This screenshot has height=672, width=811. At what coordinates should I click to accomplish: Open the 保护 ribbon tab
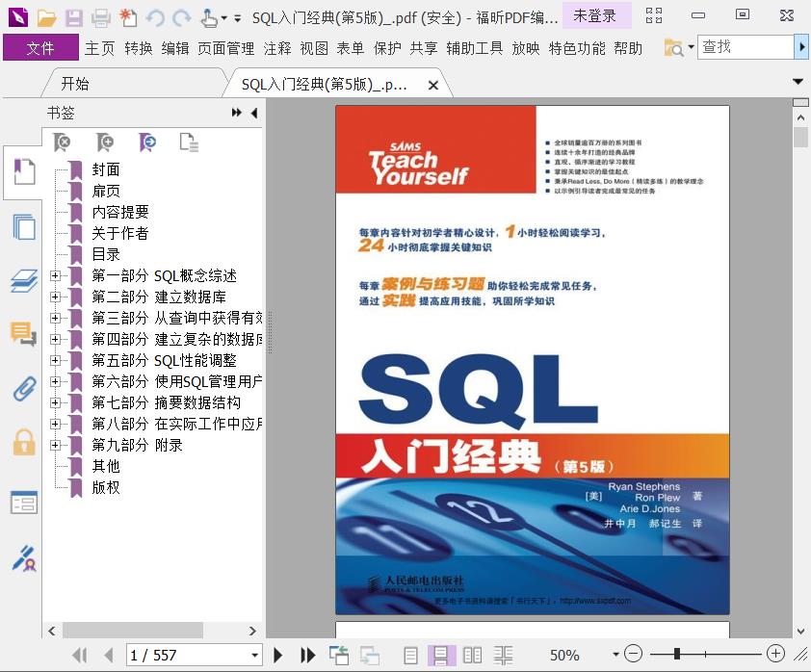(x=387, y=48)
